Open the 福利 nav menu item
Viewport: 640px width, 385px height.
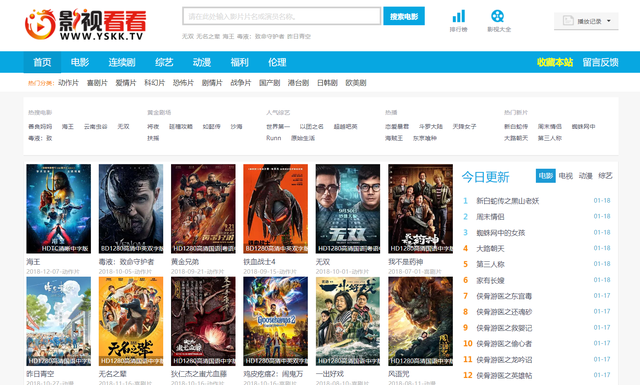point(239,62)
